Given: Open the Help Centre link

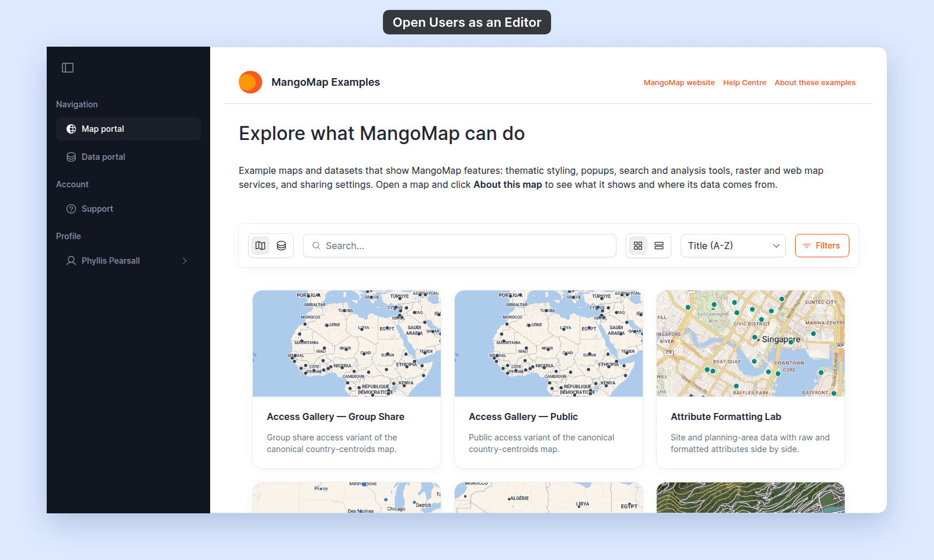Looking at the screenshot, I should pos(744,83).
